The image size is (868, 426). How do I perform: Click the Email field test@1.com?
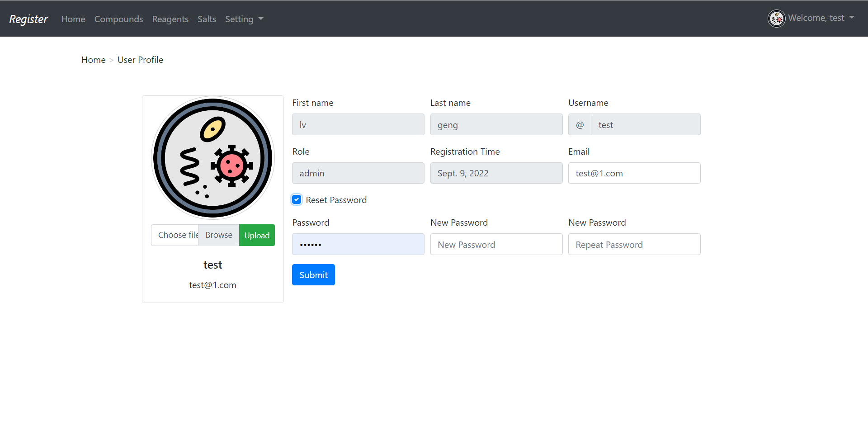pyautogui.click(x=634, y=173)
